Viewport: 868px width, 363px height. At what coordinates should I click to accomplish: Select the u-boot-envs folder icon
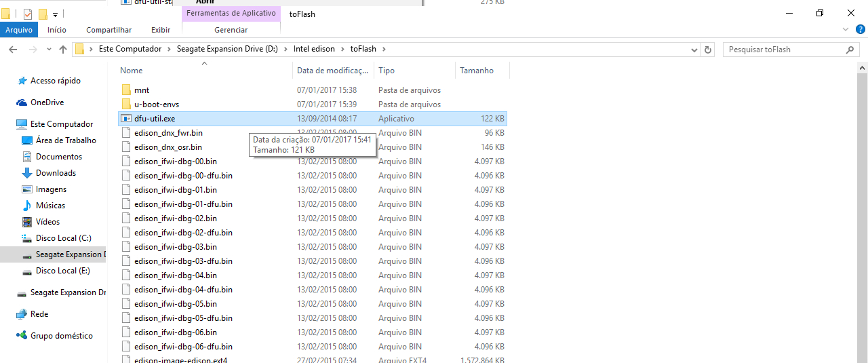(126, 104)
